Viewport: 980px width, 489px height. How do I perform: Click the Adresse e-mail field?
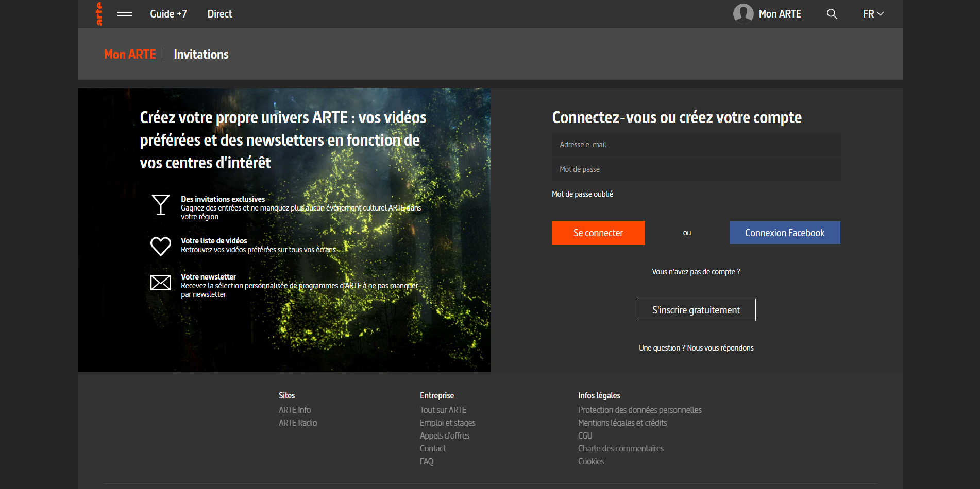(696, 145)
